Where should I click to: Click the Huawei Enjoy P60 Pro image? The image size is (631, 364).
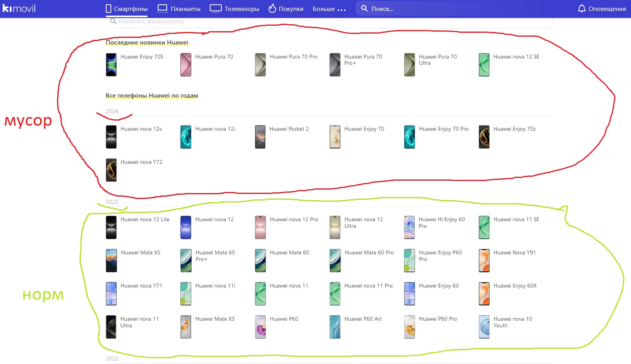coord(410,261)
